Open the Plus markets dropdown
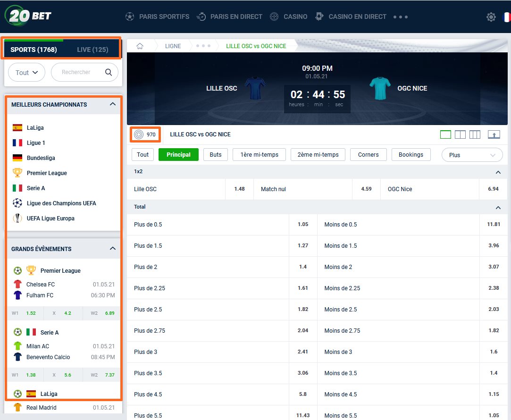The height and width of the screenshot is (420, 511). (x=472, y=155)
